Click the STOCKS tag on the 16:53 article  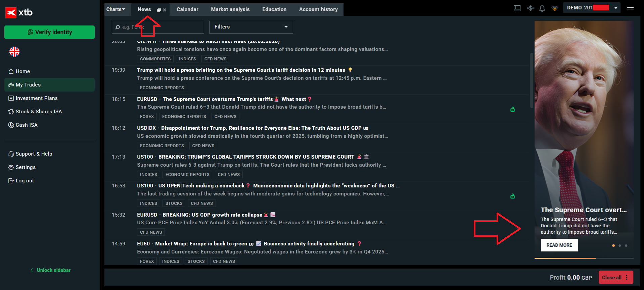pos(174,203)
